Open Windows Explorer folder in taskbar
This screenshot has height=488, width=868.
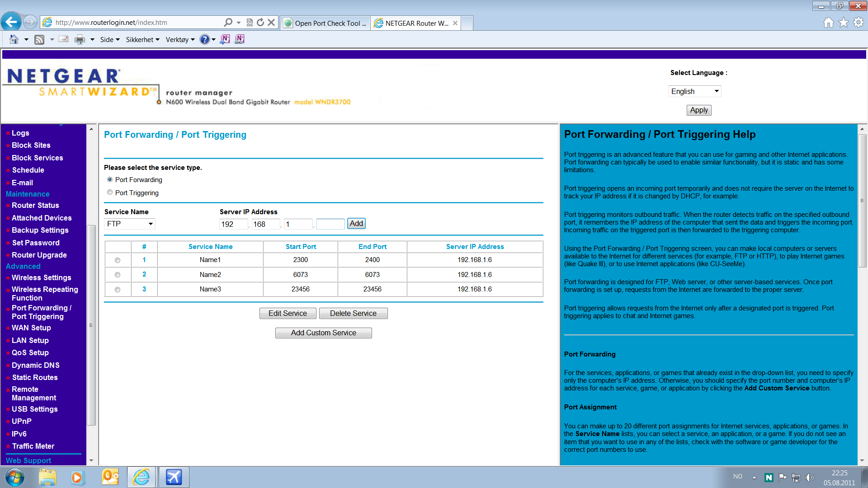(47, 477)
